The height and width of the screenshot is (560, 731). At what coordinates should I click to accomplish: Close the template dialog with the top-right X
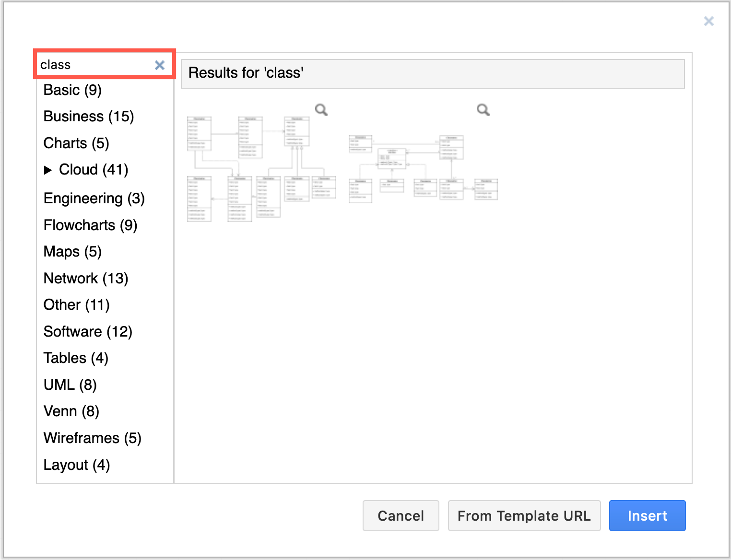click(708, 21)
